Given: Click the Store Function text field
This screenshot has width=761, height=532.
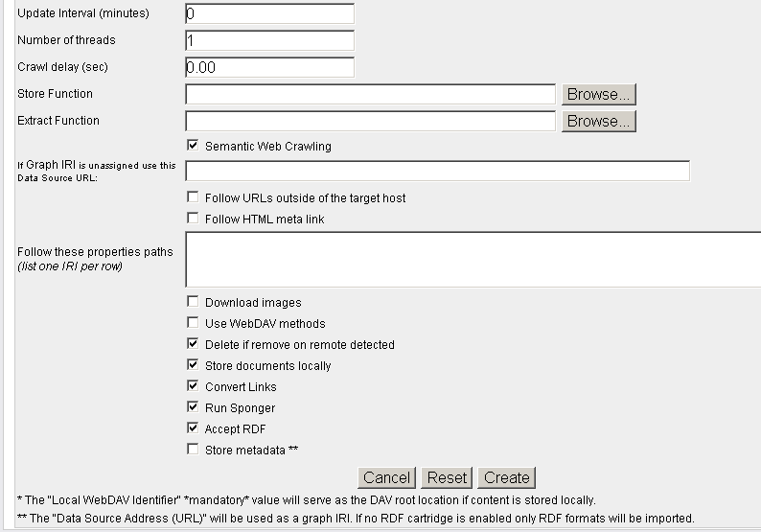Looking at the screenshot, I should [x=370, y=95].
